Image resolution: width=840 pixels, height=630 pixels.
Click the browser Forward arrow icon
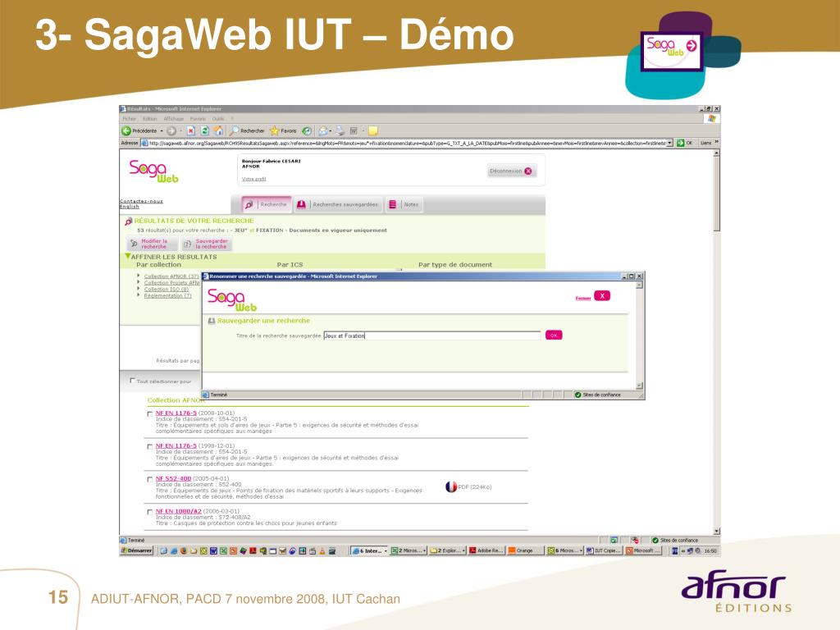(x=171, y=130)
